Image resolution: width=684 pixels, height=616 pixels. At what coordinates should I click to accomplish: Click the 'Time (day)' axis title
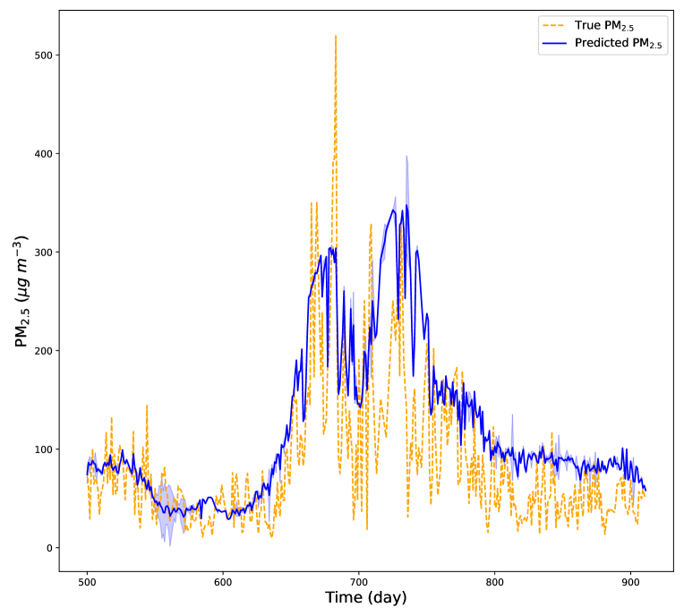coord(365,598)
